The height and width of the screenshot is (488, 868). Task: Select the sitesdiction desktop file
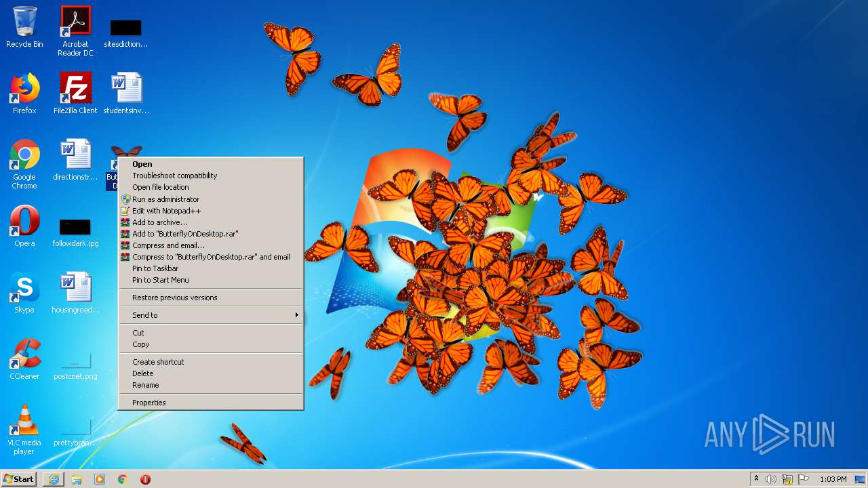(126, 33)
